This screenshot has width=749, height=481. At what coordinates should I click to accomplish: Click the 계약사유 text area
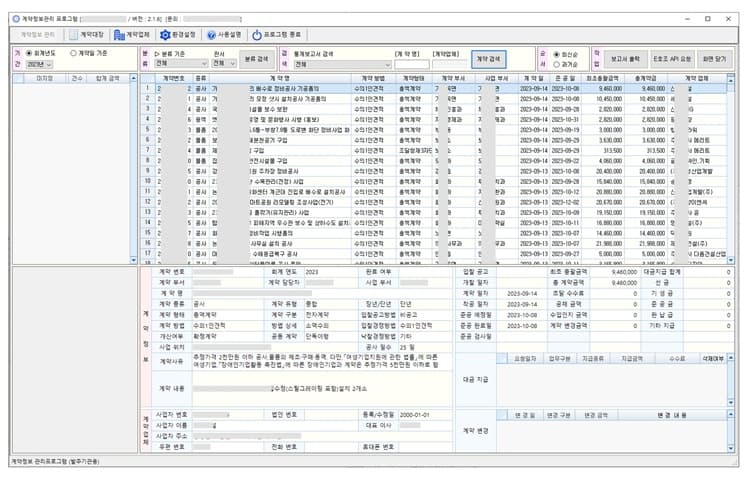[x=322, y=362]
